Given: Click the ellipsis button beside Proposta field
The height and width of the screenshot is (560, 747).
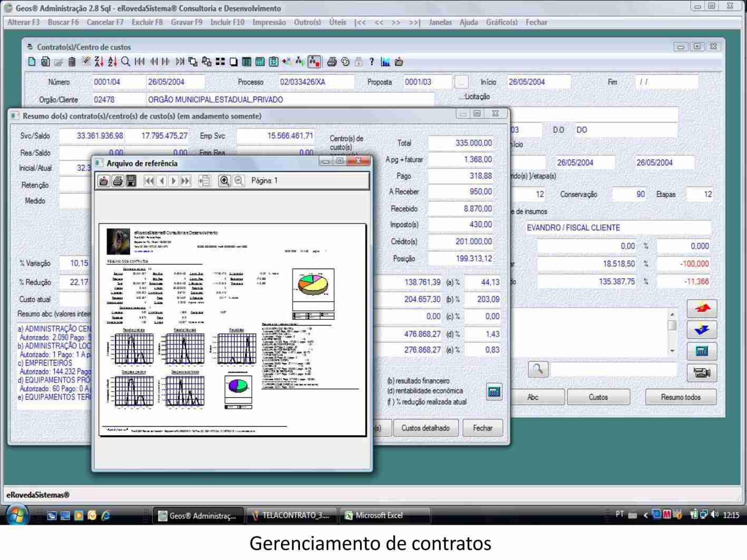Looking at the screenshot, I should (x=461, y=82).
